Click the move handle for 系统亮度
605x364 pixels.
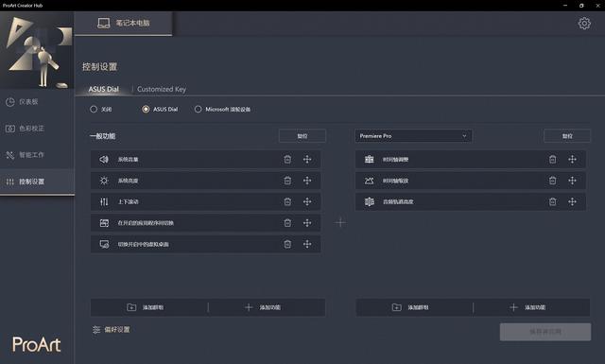click(x=307, y=181)
